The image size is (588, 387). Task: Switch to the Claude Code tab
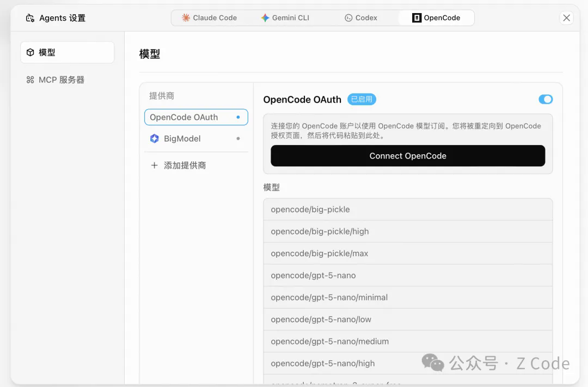[x=209, y=17]
